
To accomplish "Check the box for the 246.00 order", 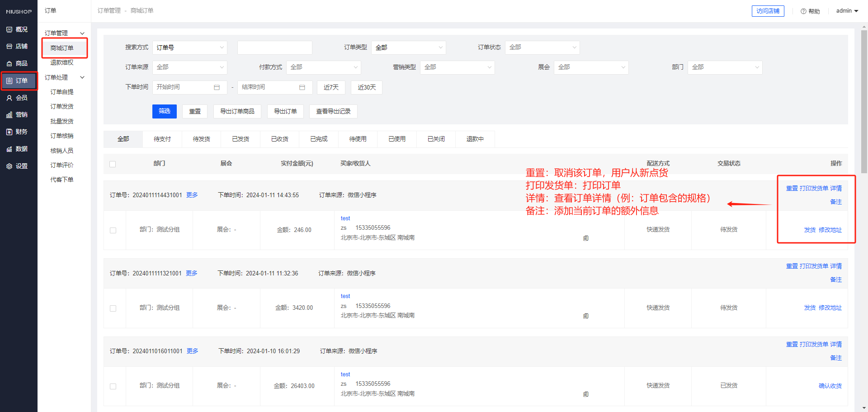I will 113,230.
